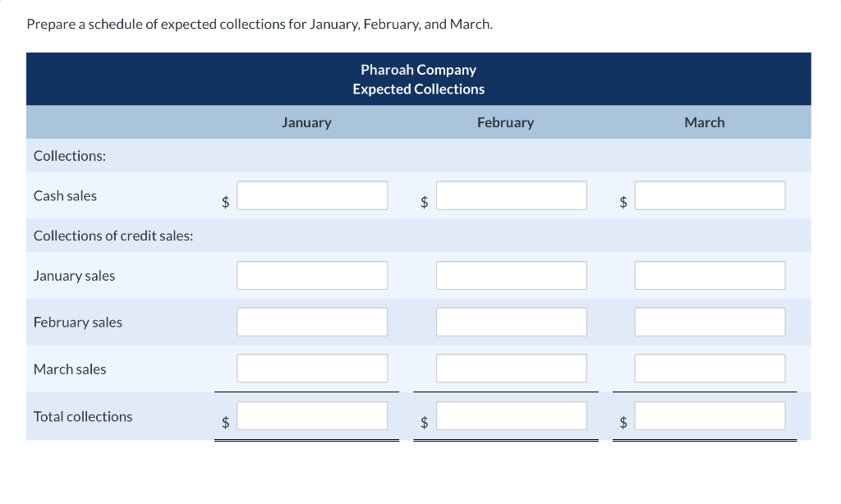Select the January column January sales field

[x=312, y=275]
